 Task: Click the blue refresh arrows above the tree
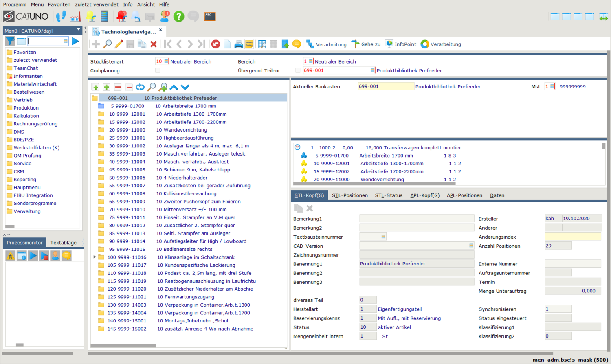140,87
